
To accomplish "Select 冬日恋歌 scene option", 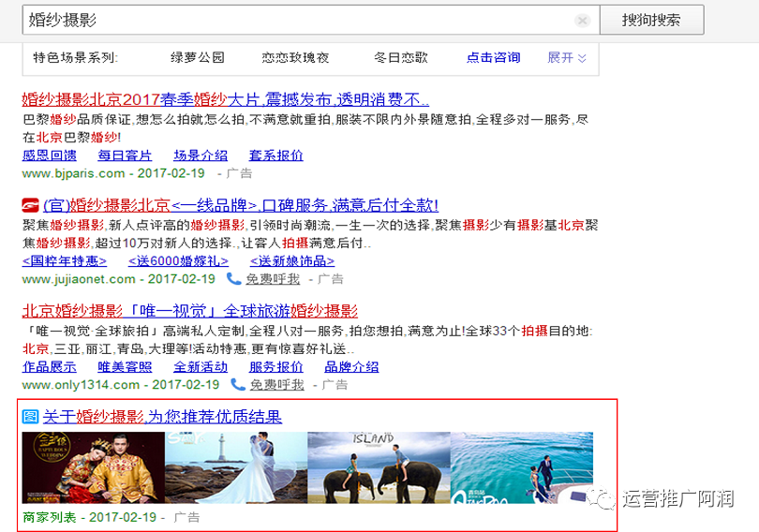I will 401,57.
